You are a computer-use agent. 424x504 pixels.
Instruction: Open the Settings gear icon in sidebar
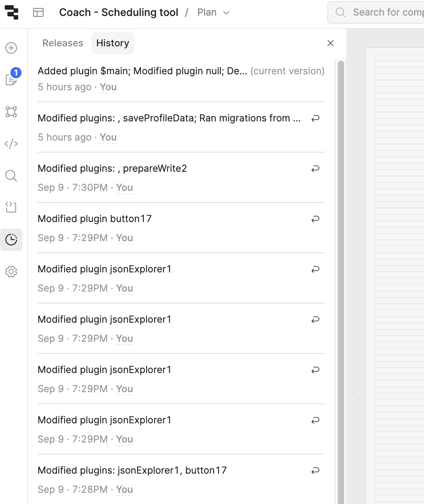pos(11,272)
